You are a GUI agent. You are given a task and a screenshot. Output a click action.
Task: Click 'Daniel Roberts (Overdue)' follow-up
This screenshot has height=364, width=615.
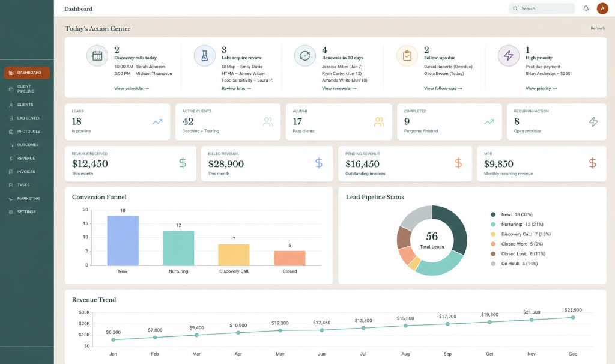[448, 67]
